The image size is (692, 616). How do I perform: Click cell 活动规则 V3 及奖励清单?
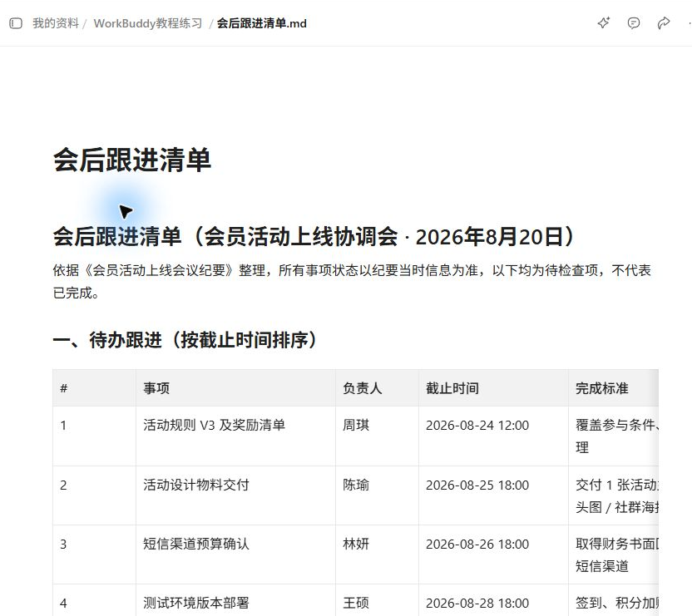click(235, 436)
